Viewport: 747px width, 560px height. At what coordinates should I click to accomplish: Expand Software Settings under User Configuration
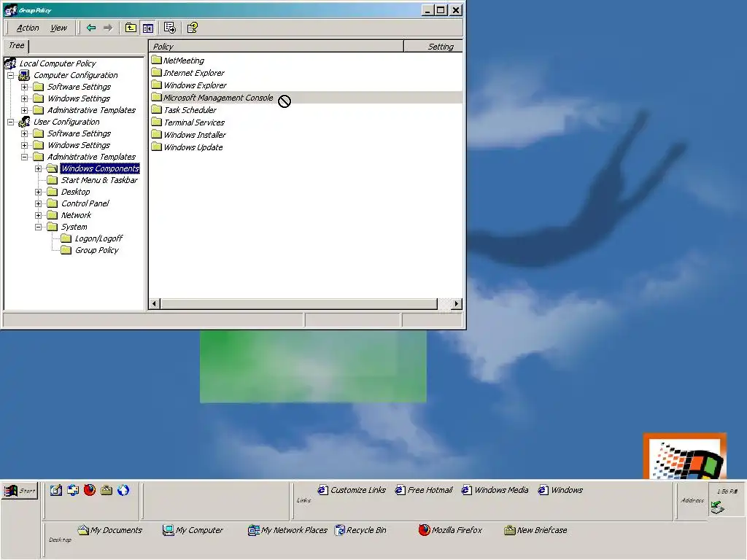click(24, 134)
